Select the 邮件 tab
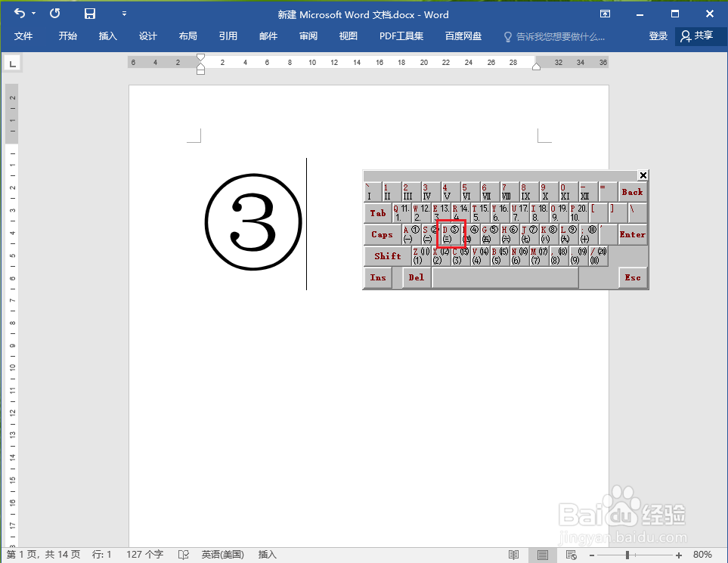 point(268,36)
